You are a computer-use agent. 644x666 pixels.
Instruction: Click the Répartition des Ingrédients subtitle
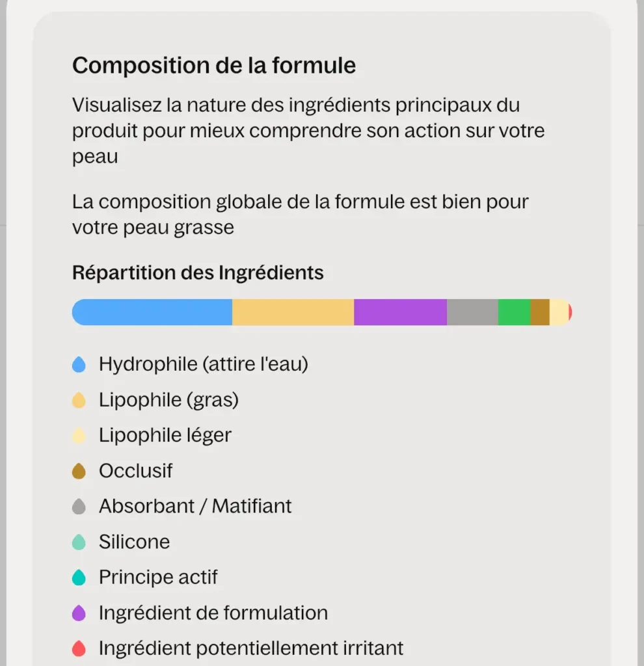coord(198,273)
